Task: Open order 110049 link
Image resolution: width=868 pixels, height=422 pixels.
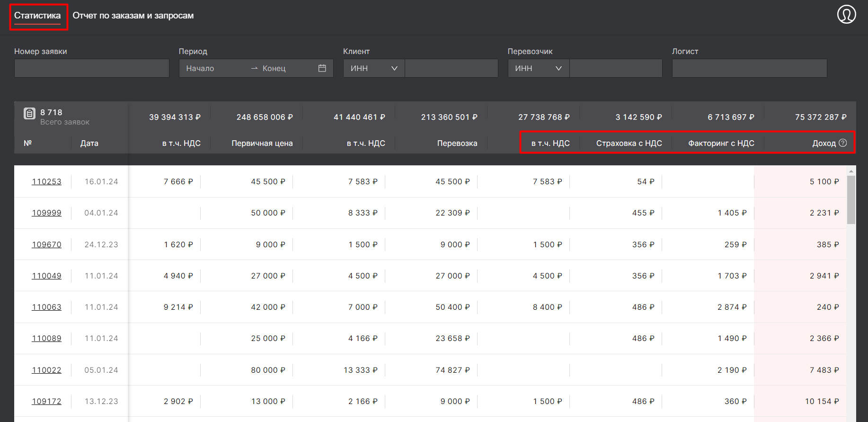Action: coord(46,276)
